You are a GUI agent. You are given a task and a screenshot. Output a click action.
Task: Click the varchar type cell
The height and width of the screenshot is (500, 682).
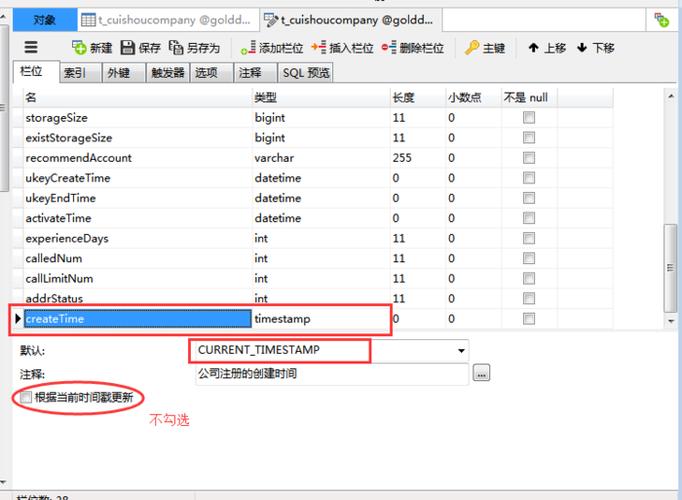321,158
